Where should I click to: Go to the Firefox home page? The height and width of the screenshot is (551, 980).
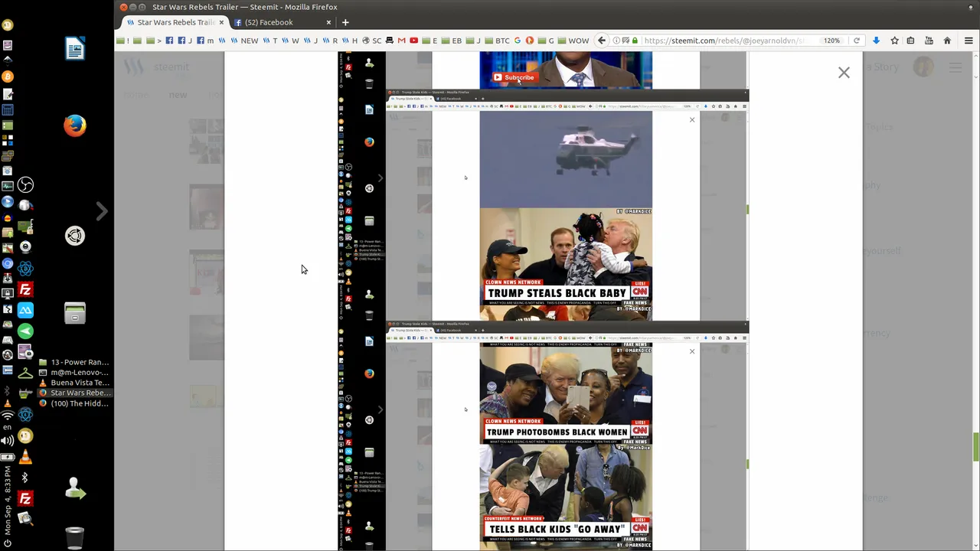coord(947,41)
